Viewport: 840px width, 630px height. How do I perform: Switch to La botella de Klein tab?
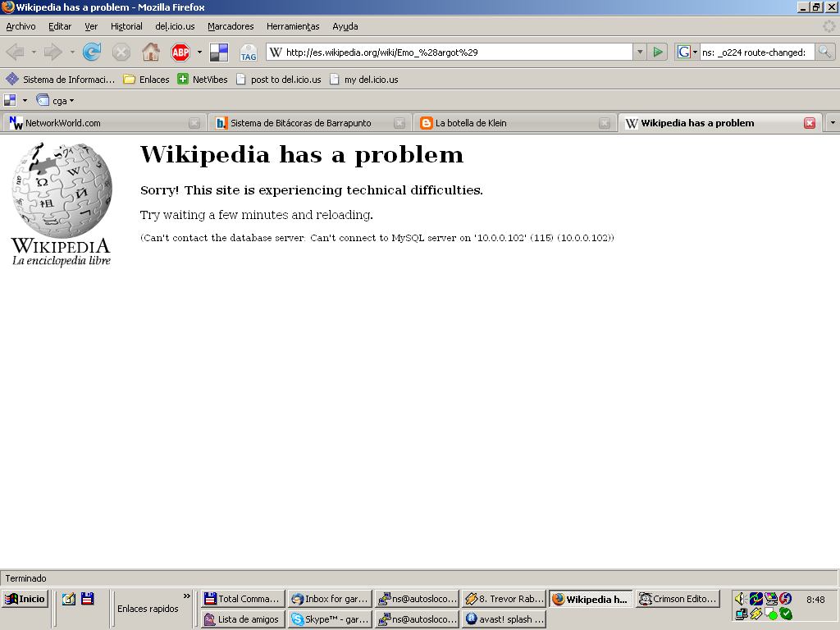[x=509, y=123]
